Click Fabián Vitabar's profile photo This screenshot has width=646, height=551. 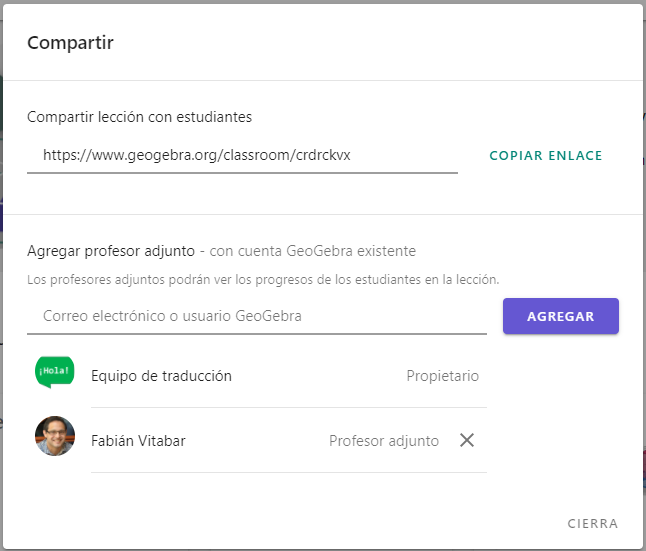point(55,436)
